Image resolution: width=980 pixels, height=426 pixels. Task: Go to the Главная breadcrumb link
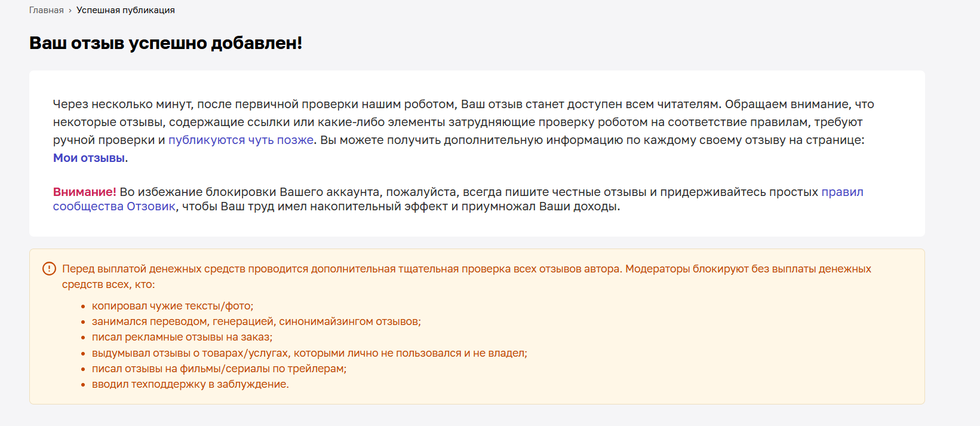[x=47, y=10]
